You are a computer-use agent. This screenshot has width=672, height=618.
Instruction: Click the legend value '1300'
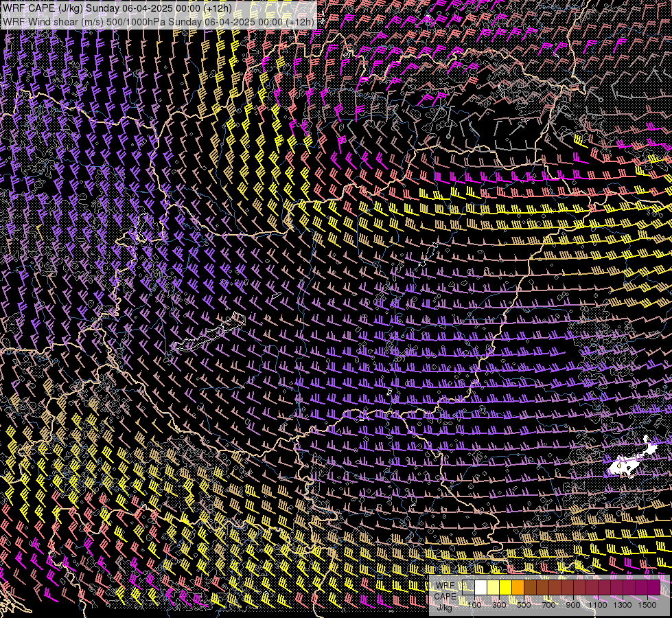tap(623, 605)
